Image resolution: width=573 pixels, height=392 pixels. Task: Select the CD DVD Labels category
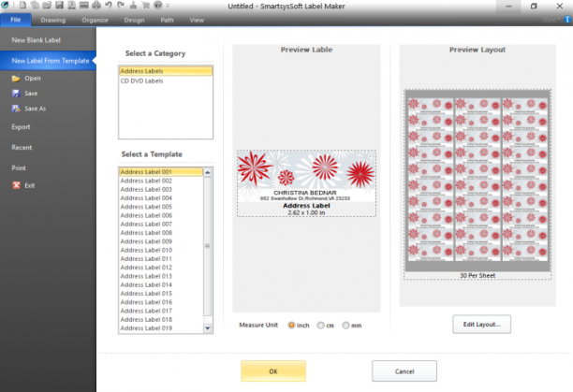[166, 81]
